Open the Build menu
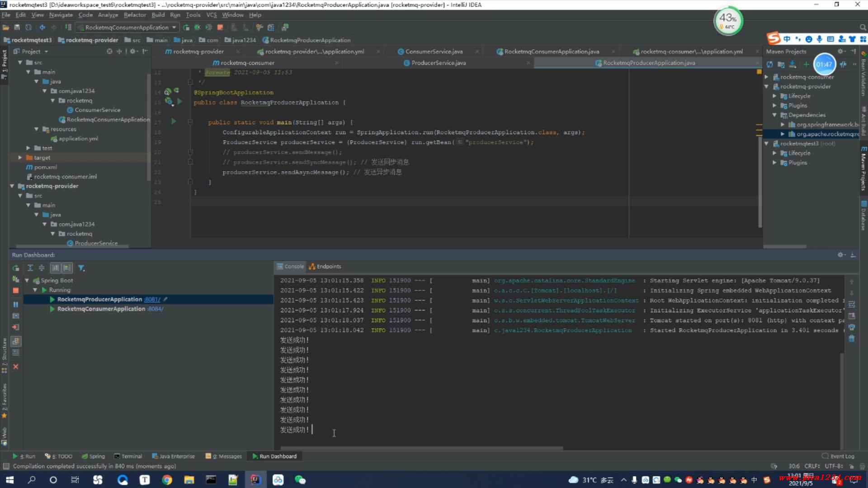The image size is (868, 488). pos(158,15)
